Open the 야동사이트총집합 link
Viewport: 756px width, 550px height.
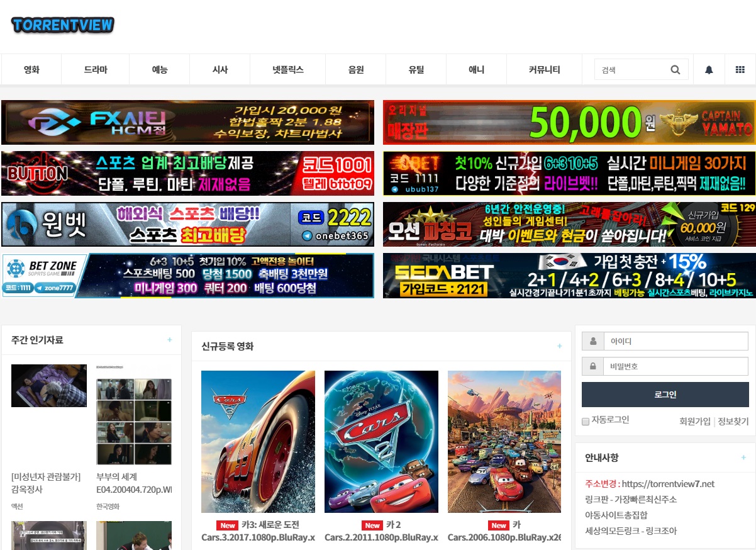[x=616, y=515]
